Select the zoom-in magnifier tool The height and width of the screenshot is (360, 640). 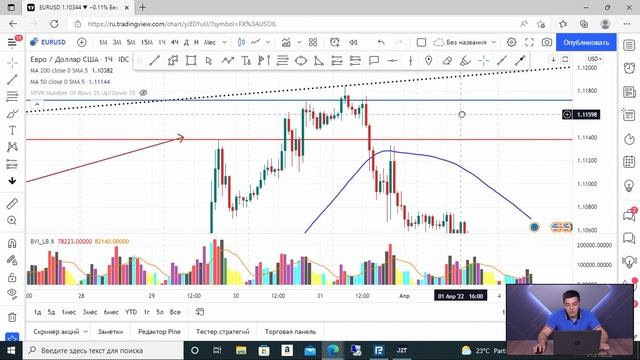point(12,220)
